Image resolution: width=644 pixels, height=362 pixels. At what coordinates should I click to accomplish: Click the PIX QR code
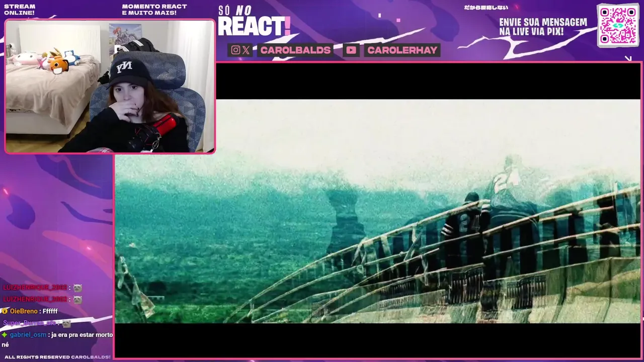[x=618, y=25]
